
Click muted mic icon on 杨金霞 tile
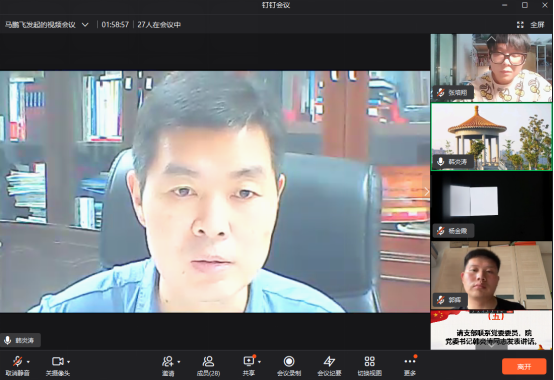(441, 231)
